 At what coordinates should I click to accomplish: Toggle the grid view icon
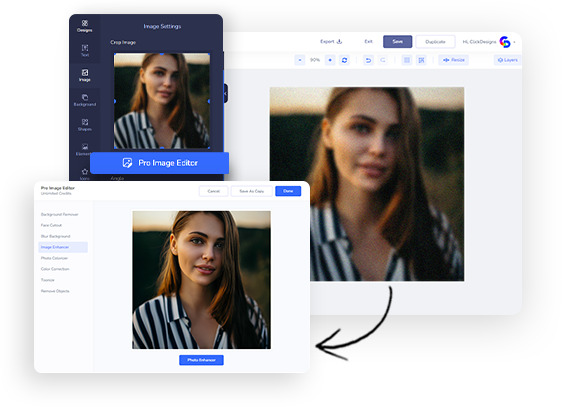407,60
